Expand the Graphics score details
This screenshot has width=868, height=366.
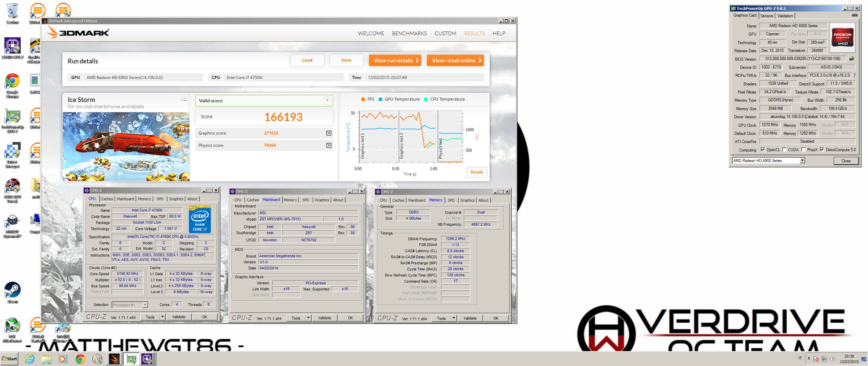329,133
